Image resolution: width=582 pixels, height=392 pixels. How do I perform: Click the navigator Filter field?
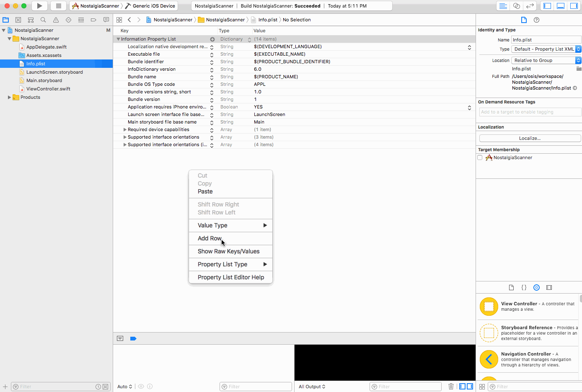61,387
